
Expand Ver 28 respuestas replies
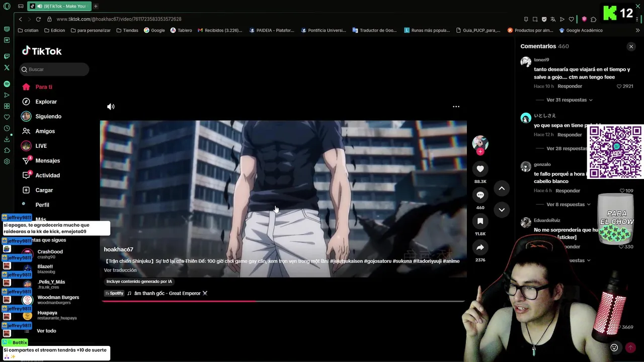point(567,149)
